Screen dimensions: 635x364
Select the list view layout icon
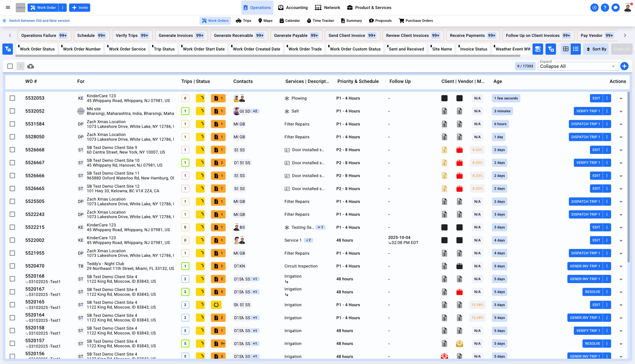click(576, 49)
